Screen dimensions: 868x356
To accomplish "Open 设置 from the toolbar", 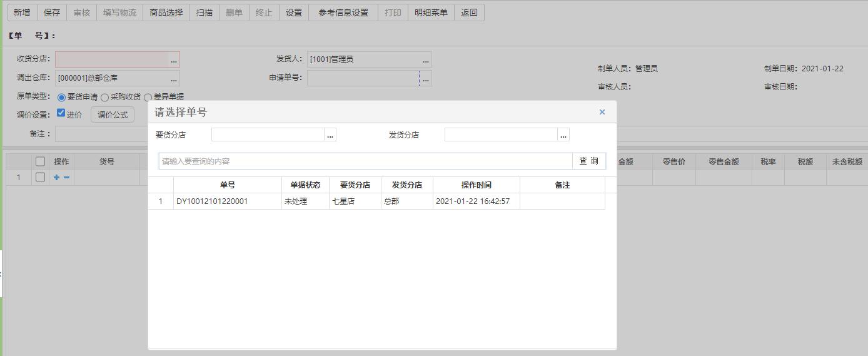I will point(294,13).
